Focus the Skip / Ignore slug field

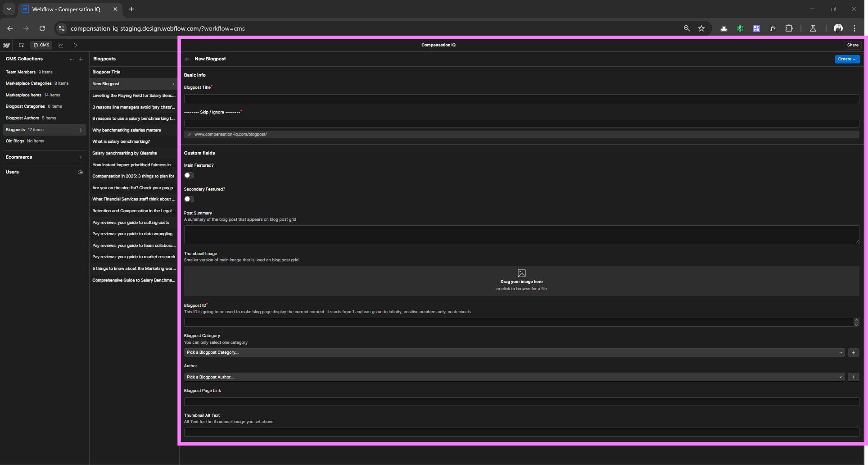[x=521, y=123]
